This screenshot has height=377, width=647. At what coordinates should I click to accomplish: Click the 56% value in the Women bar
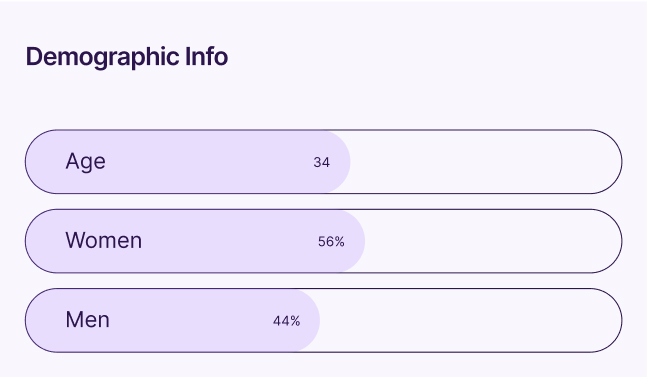(331, 241)
